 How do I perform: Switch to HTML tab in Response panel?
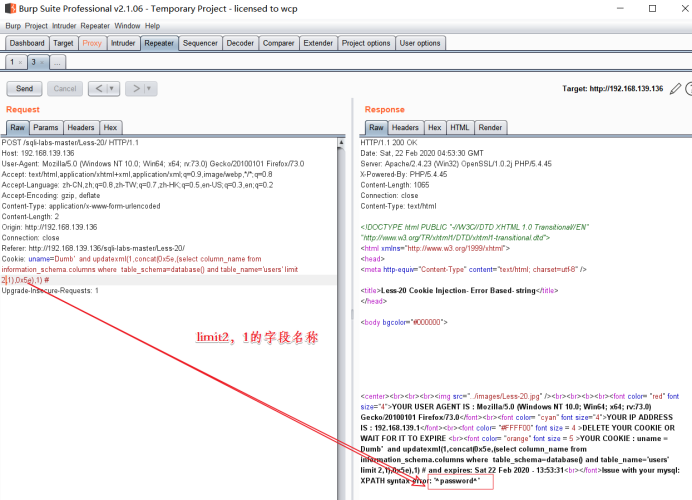[x=460, y=128]
